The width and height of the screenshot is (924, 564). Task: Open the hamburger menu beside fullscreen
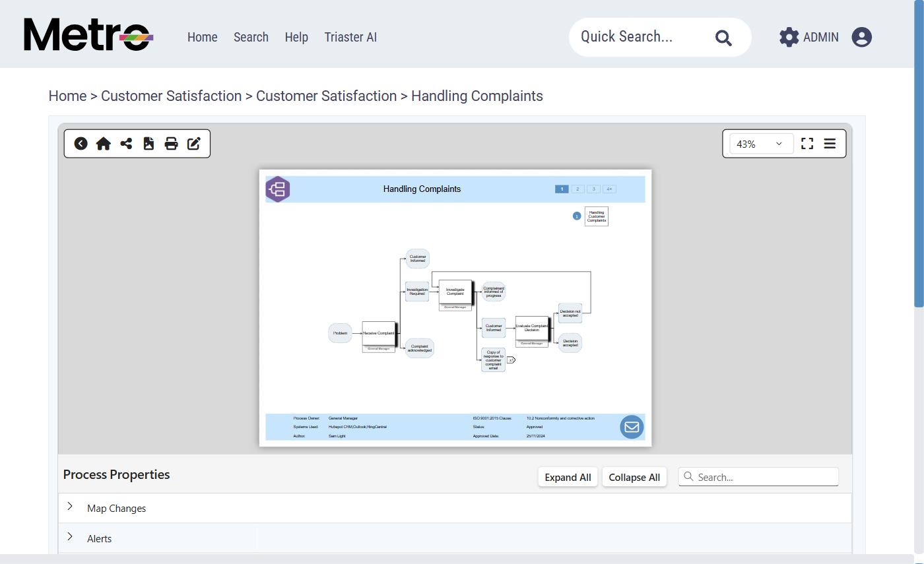(830, 144)
